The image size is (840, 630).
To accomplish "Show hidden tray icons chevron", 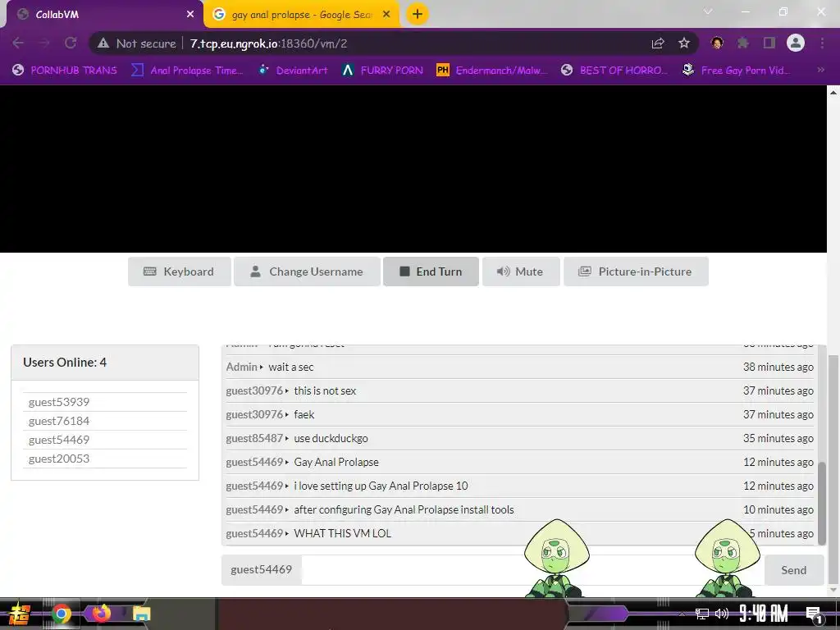I will pos(682,614).
